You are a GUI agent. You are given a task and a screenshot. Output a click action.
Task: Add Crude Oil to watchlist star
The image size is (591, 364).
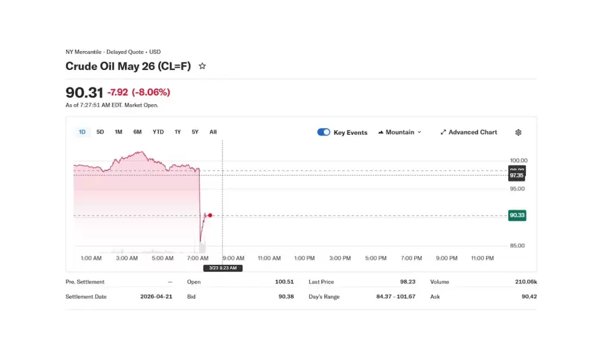click(x=202, y=66)
